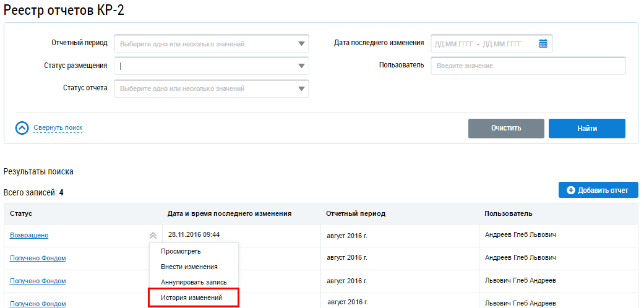Click the Отчетный период column header
The width and height of the screenshot is (644, 308).
[x=355, y=214]
